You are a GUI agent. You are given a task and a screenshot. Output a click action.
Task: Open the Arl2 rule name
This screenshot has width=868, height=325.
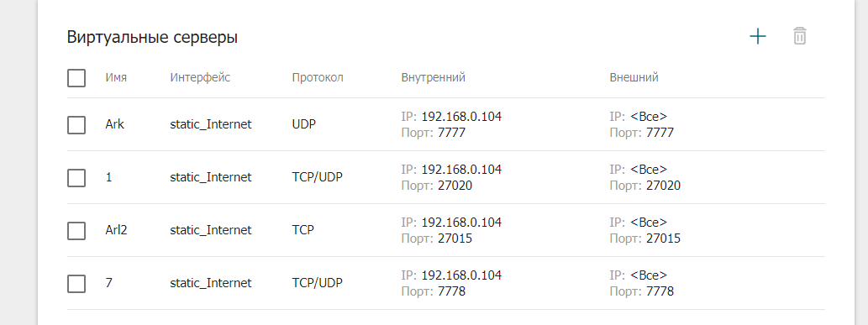pyautogui.click(x=116, y=230)
